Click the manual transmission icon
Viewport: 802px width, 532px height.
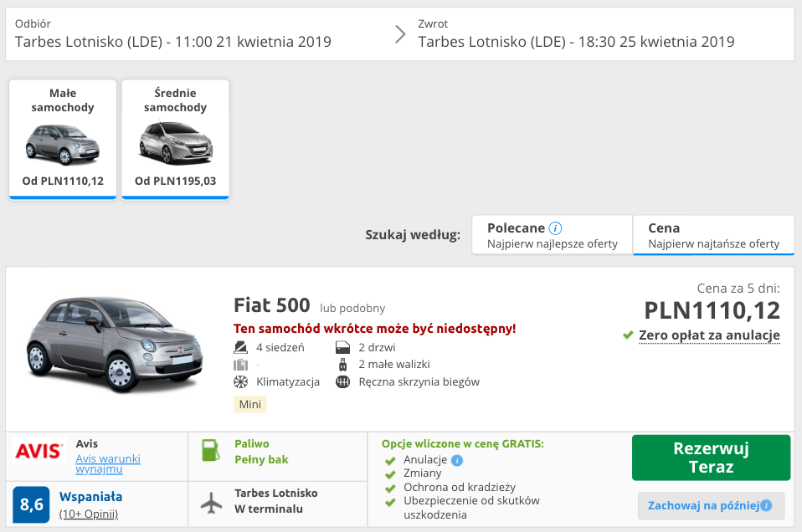(342, 381)
